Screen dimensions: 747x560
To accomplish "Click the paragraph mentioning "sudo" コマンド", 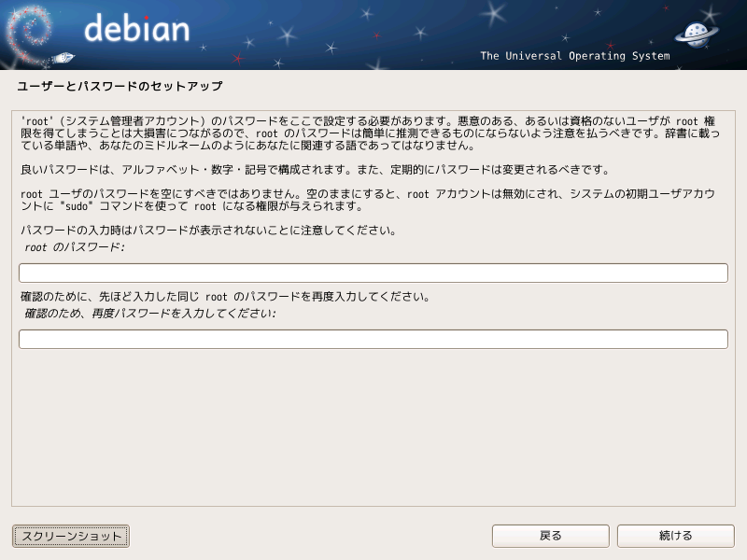I will click(x=368, y=200).
